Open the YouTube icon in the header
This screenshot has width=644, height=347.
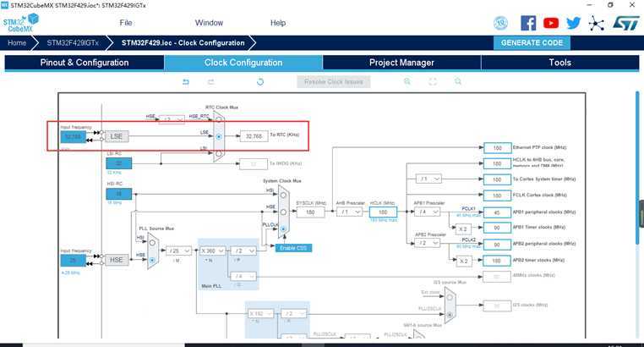tap(551, 23)
